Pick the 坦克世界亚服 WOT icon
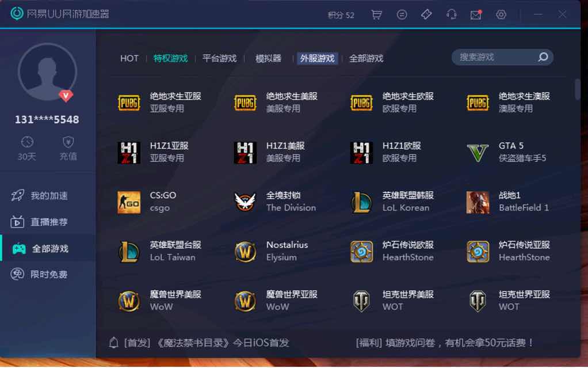This screenshot has height=368, width=588. [x=478, y=301]
